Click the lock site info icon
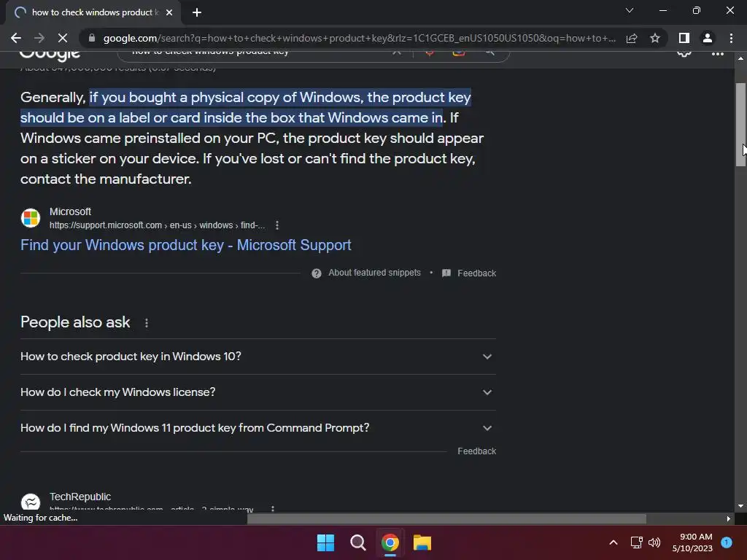 point(92,38)
